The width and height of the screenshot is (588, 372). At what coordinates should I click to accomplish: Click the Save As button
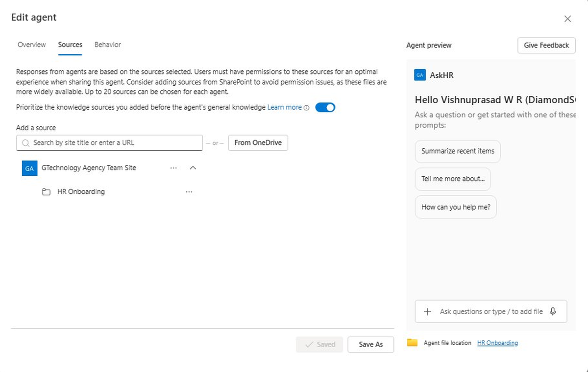coord(370,344)
